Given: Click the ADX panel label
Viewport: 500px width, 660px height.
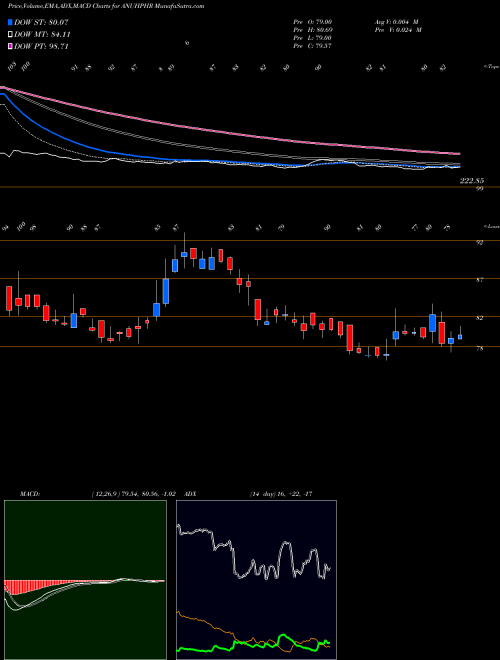Looking at the screenshot, I should pos(190,494).
